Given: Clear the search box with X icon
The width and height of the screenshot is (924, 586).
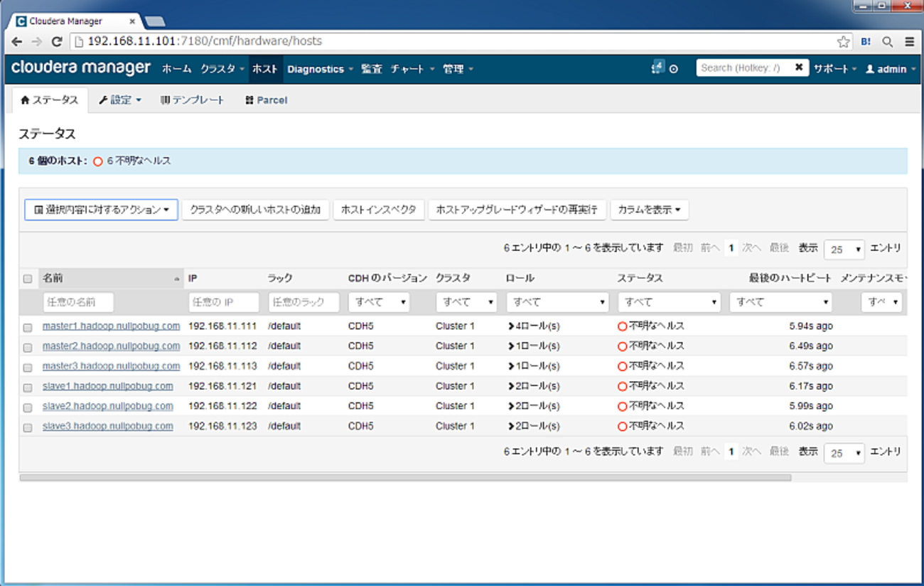Looking at the screenshot, I should pyautogui.click(x=799, y=68).
